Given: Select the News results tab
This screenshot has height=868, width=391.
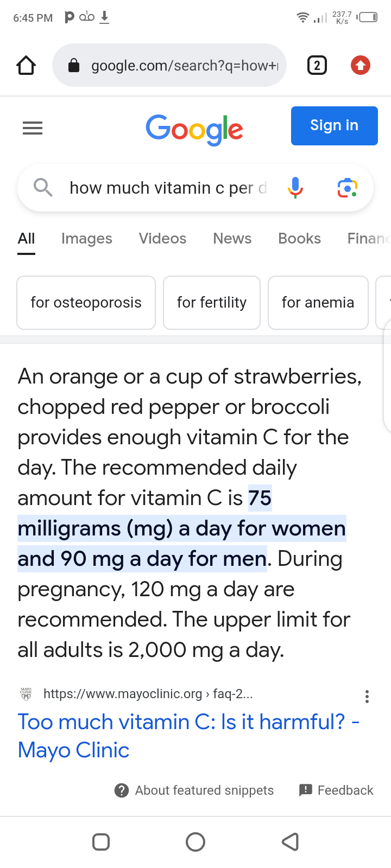Looking at the screenshot, I should [232, 239].
